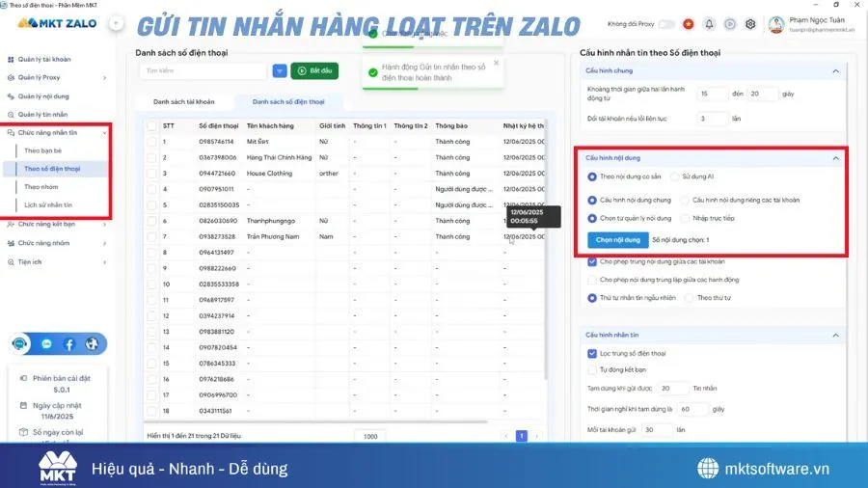868x488 pixels.
Task: Select the Nhập trực tiếp radio option
Action: [685, 219]
